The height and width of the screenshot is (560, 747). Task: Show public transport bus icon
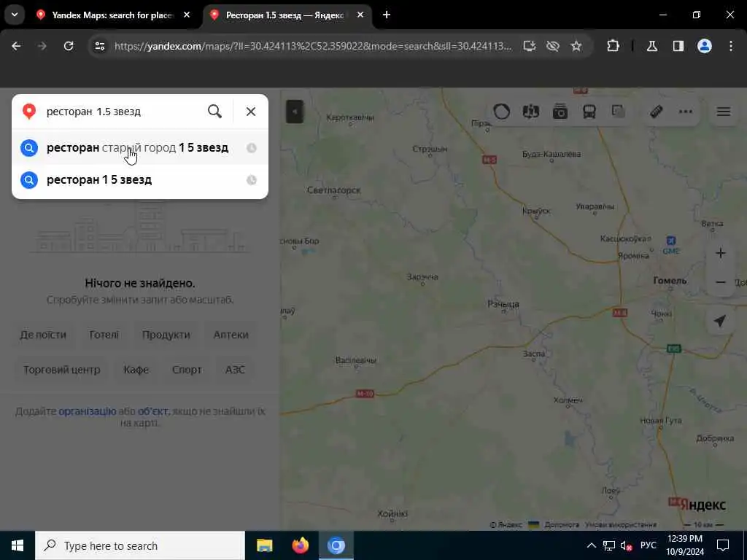pos(589,112)
